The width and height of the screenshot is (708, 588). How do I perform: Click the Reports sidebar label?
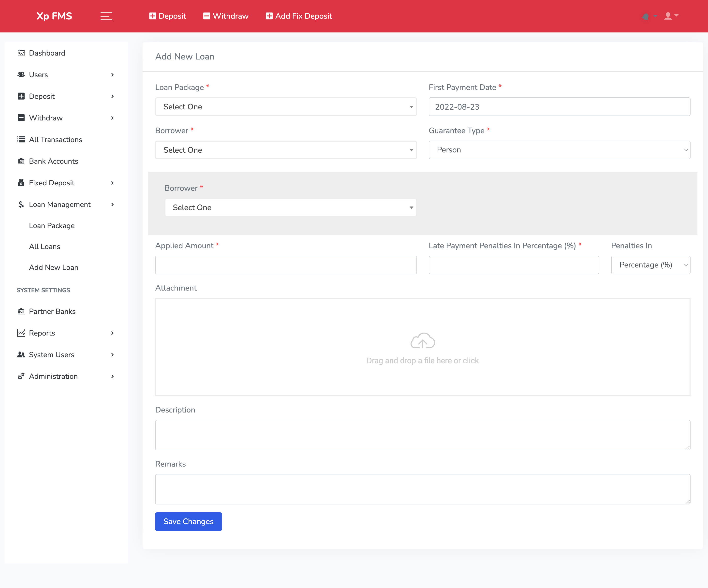point(42,333)
